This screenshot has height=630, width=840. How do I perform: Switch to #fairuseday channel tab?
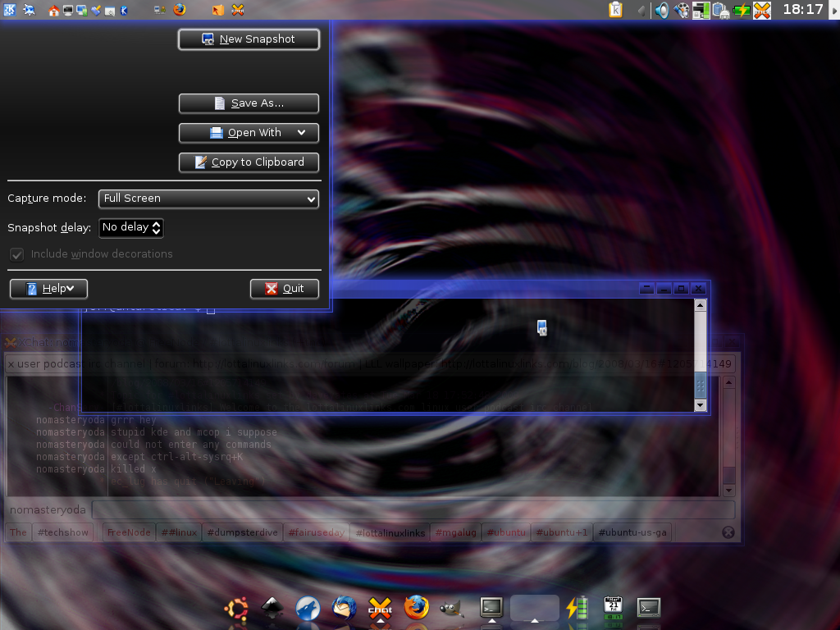pos(316,532)
